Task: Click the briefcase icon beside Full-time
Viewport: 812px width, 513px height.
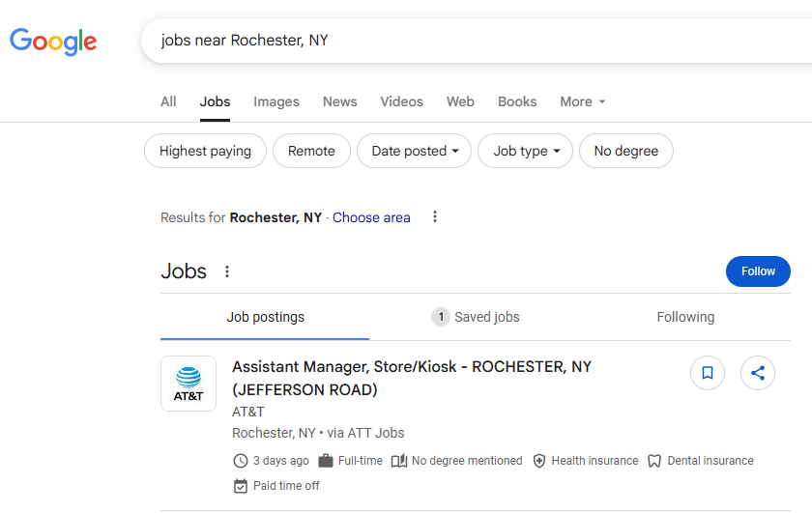Action: (326, 460)
